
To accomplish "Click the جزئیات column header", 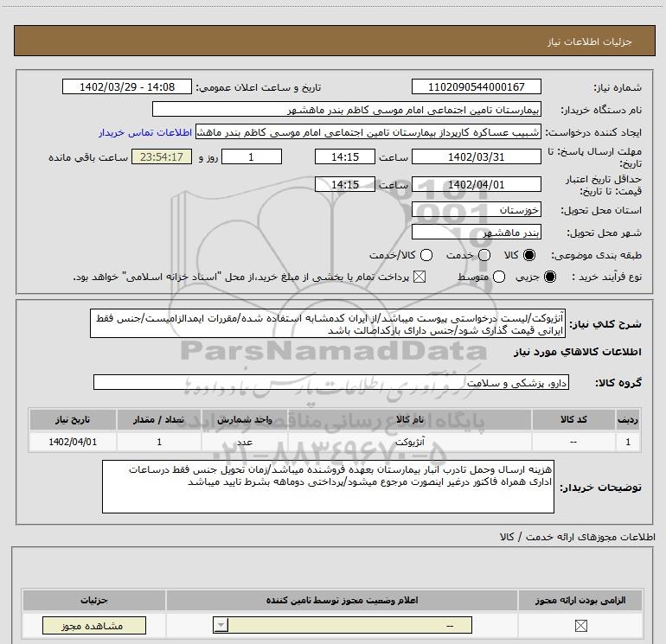I will [x=94, y=600].
